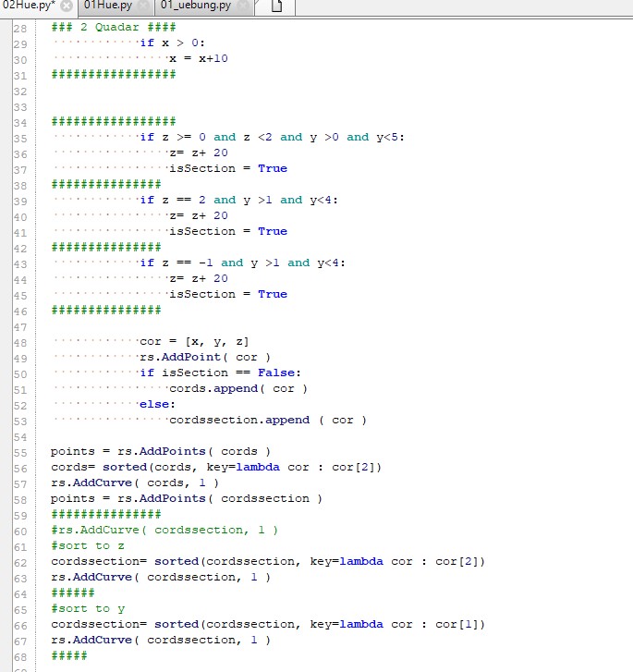Place cursor on 'if x > 0:' line
The height and width of the screenshot is (672, 633).
click(x=172, y=43)
